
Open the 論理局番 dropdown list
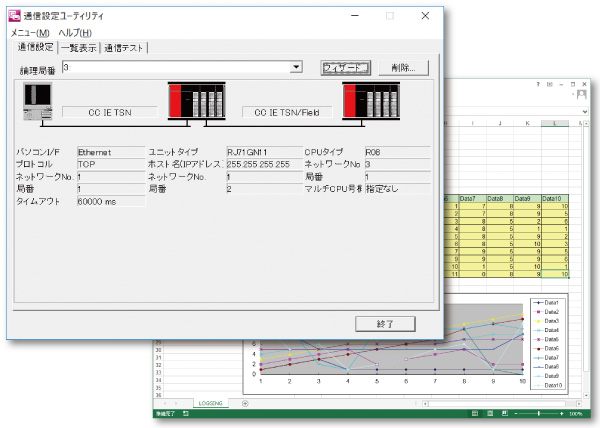pos(296,67)
